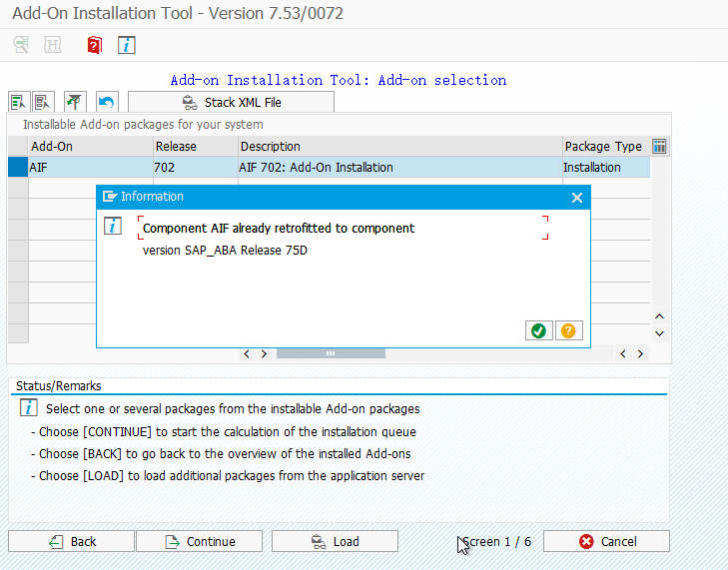Click the Back button
The height and width of the screenshot is (570, 728).
click(71, 541)
